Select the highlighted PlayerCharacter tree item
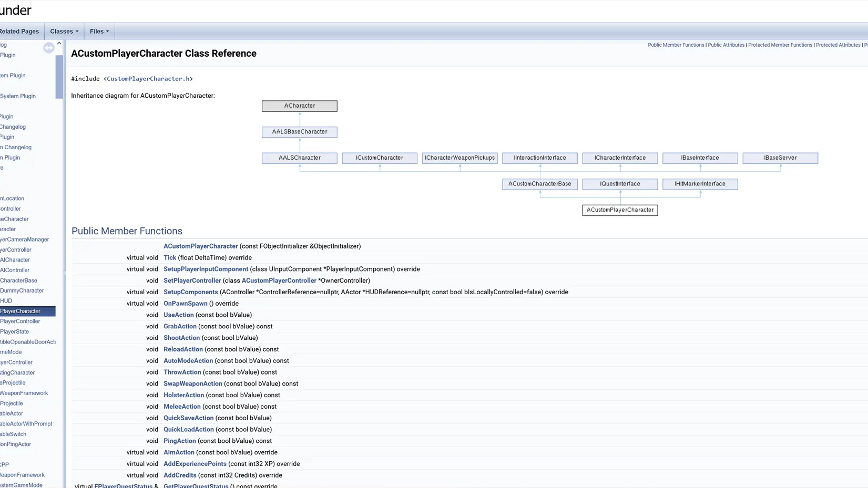The height and width of the screenshot is (488, 868). [27, 312]
